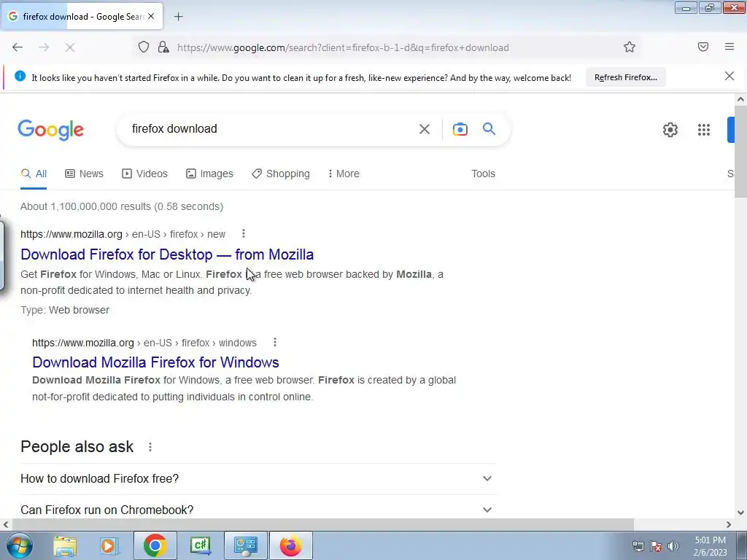
Task: Open volume control in system tray
Action: (x=673, y=546)
